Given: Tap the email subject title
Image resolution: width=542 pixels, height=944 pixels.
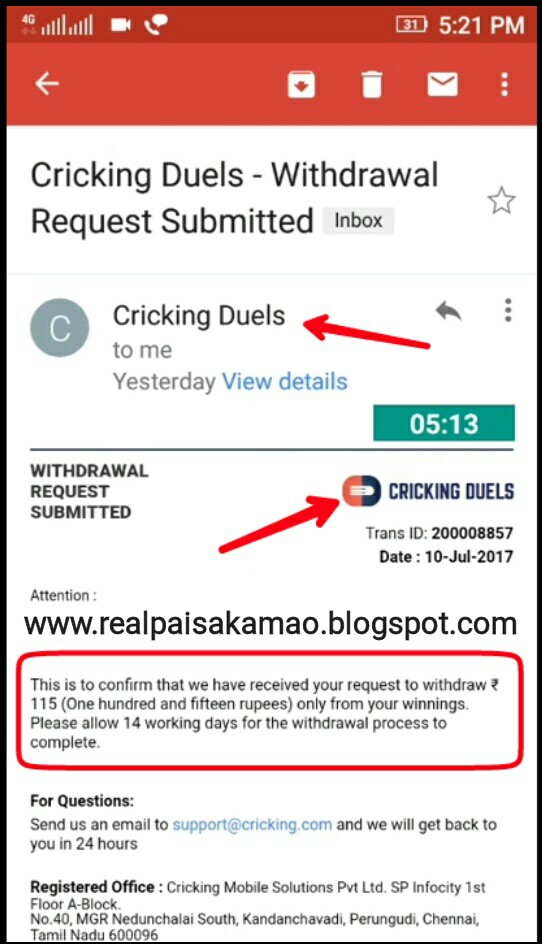Looking at the screenshot, I should coord(235,198).
